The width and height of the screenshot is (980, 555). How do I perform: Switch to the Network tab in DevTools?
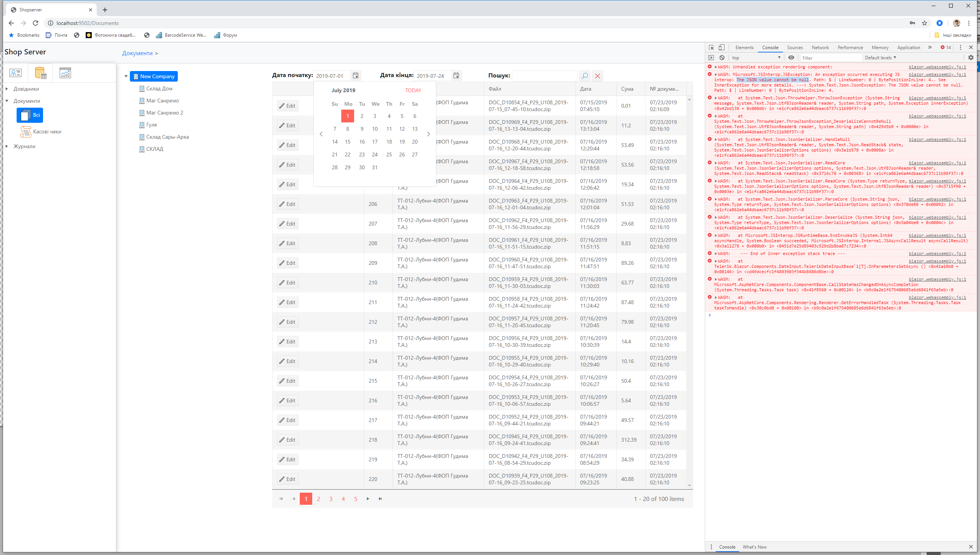point(820,47)
